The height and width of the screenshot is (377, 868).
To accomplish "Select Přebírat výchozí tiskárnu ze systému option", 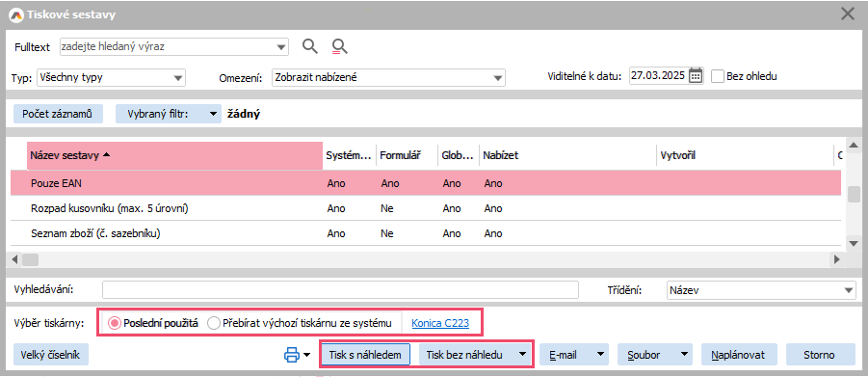I will (213, 323).
